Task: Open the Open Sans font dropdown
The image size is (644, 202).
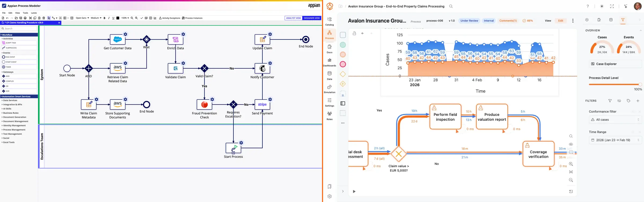Action: pyautogui.click(x=82, y=18)
